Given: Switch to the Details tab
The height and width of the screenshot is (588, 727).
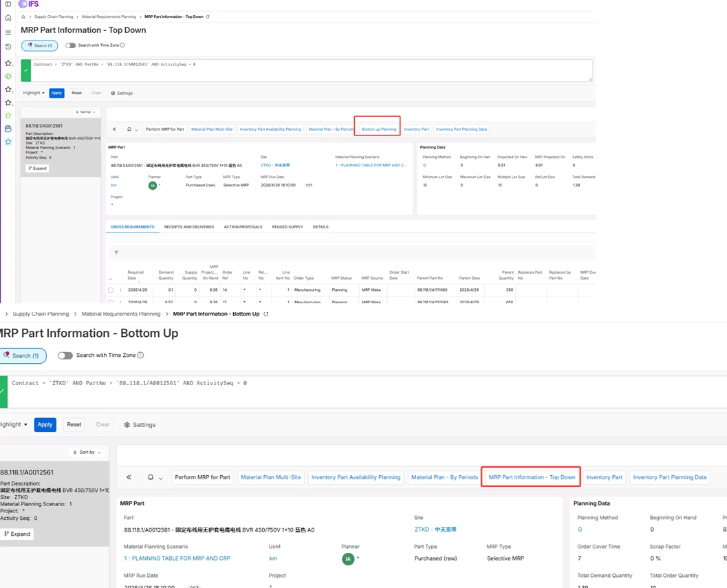Looking at the screenshot, I should pos(321,227).
